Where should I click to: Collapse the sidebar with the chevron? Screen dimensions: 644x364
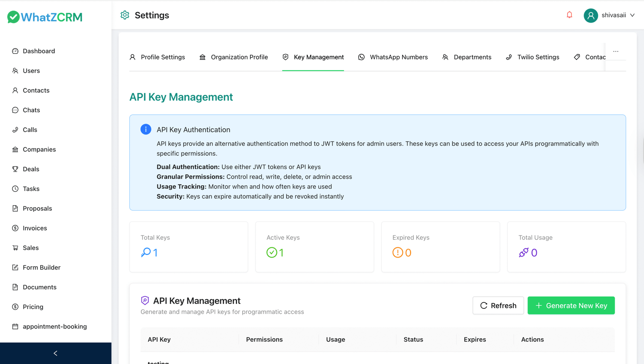pos(55,353)
